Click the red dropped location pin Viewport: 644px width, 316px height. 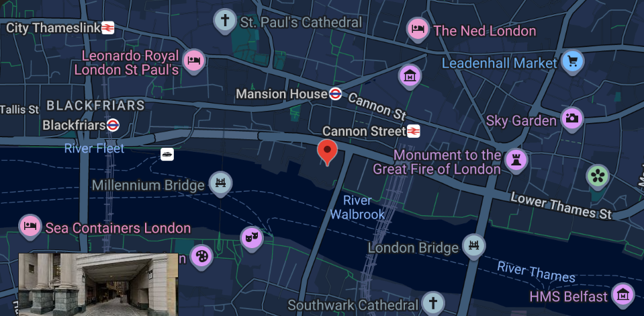click(x=327, y=153)
